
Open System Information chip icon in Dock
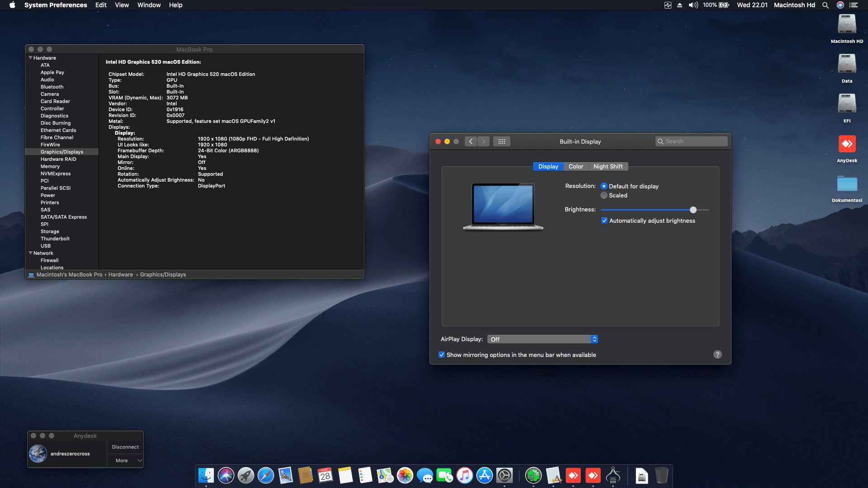(x=613, y=475)
